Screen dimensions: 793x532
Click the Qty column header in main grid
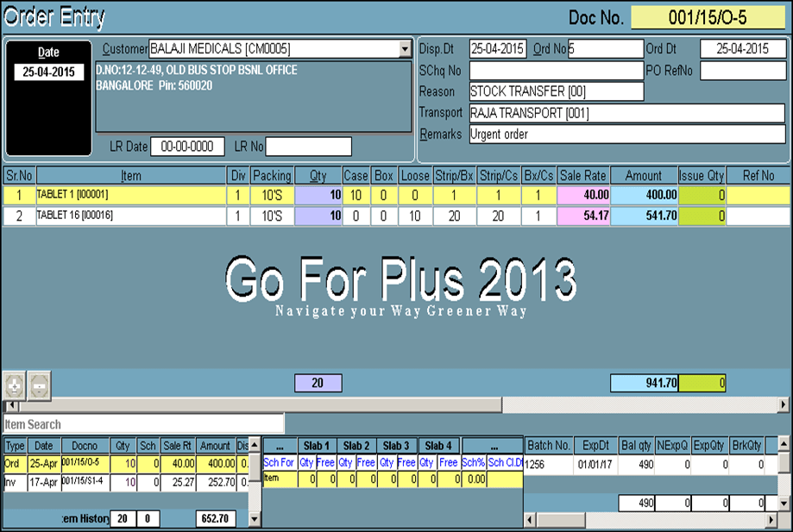(318, 176)
